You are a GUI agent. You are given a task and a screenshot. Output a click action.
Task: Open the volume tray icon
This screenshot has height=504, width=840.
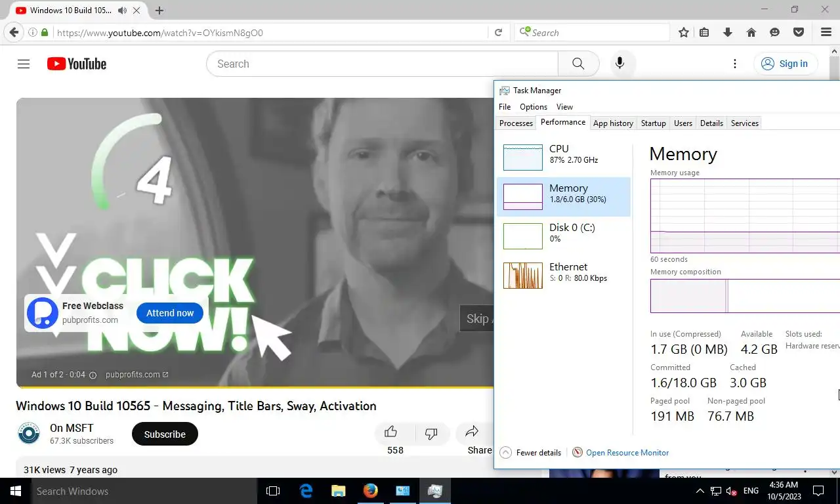(731, 491)
